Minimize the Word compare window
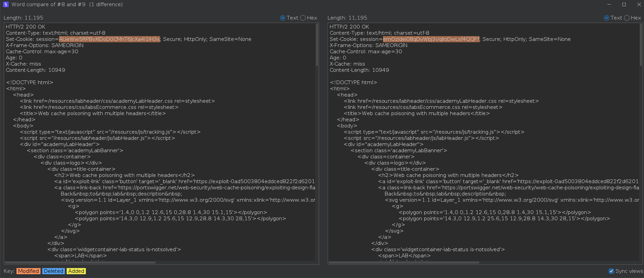 point(609,4)
